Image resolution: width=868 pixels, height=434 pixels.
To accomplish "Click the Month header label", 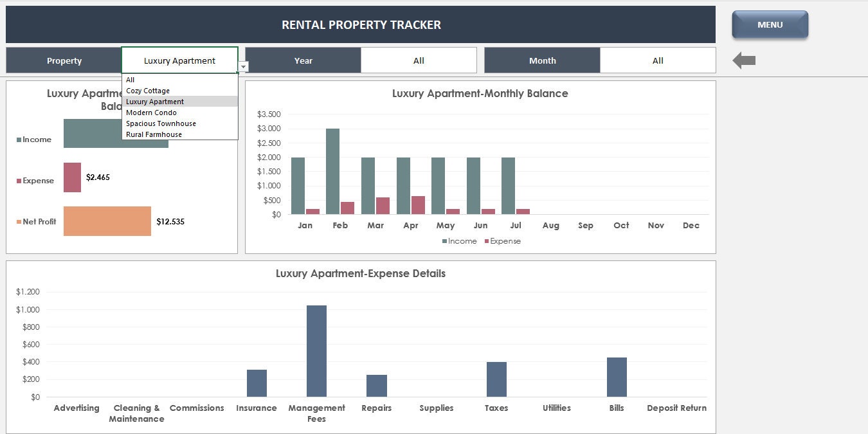I will click(542, 60).
